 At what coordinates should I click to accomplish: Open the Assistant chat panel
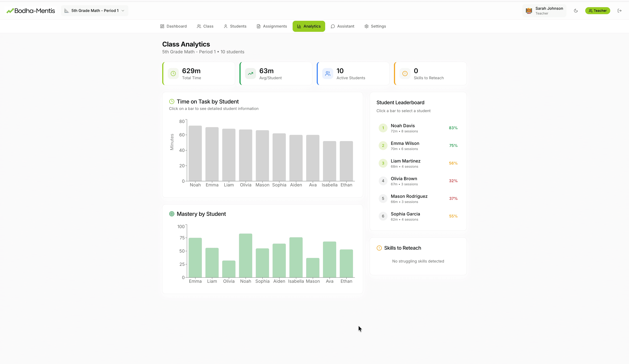coord(342,26)
